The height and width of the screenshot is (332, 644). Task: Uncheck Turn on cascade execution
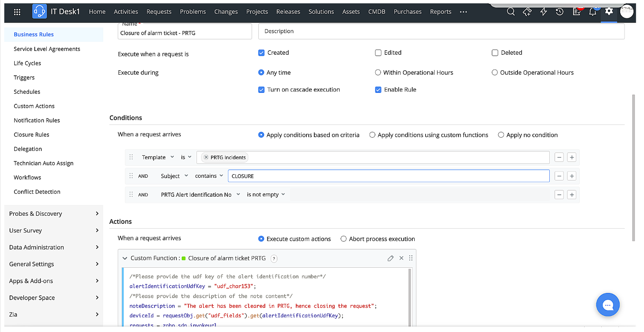click(261, 90)
